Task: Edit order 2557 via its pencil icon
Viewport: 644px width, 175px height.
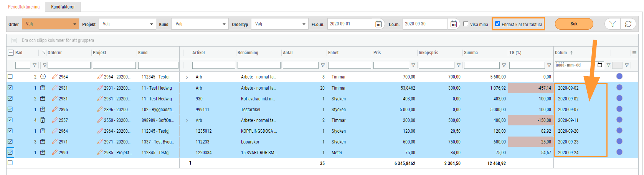Action: (x=55, y=120)
